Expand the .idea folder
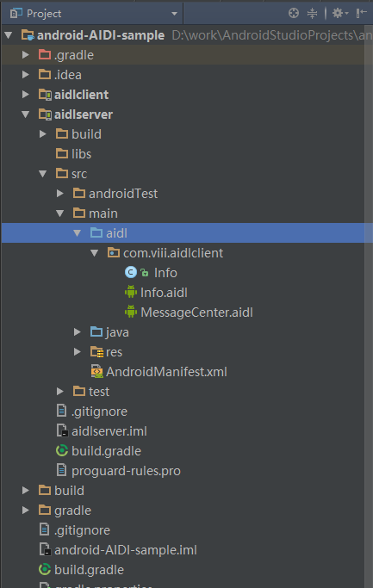 tap(26, 75)
